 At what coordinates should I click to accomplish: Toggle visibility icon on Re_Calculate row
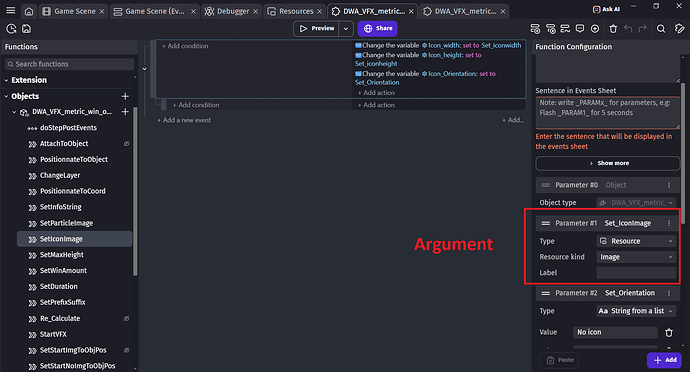click(126, 318)
